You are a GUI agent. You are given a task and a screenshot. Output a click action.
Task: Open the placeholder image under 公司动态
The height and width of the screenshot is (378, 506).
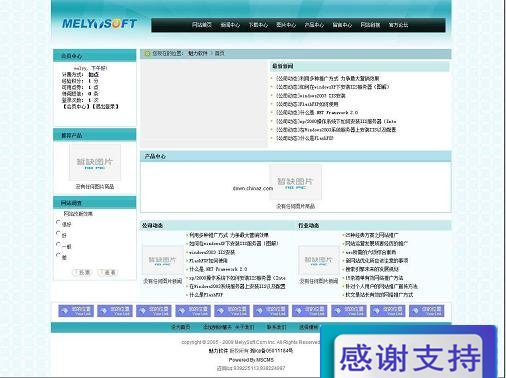coord(163,261)
